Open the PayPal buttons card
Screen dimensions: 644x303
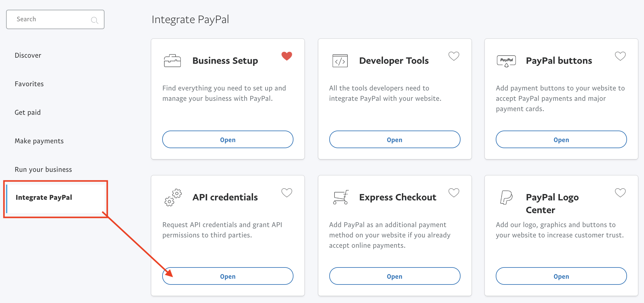(x=561, y=140)
